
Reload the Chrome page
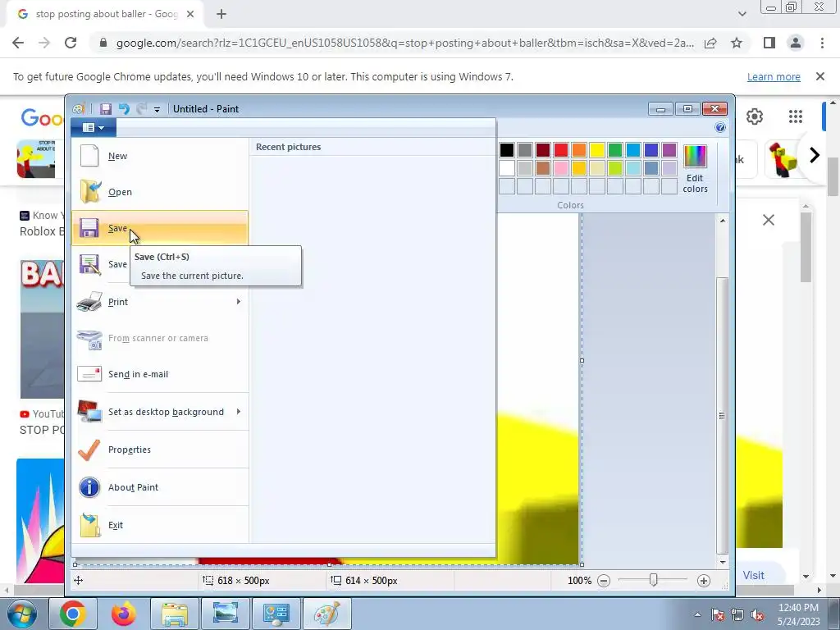[x=71, y=43]
